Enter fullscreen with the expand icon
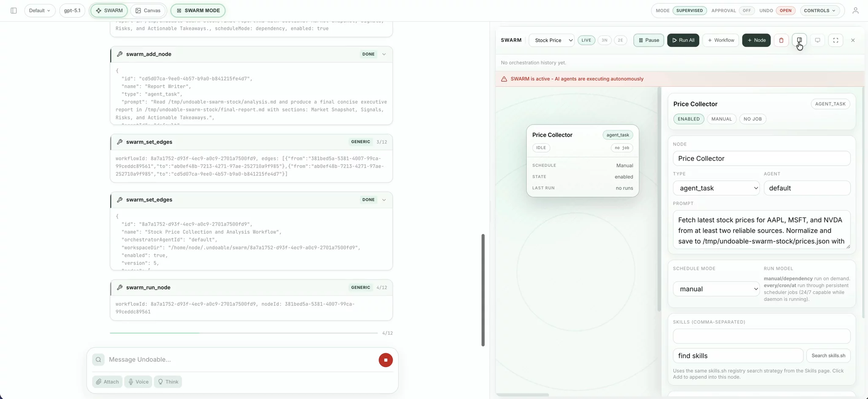Image resolution: width=868 pixels, height=399 pixels. [835, 40]
